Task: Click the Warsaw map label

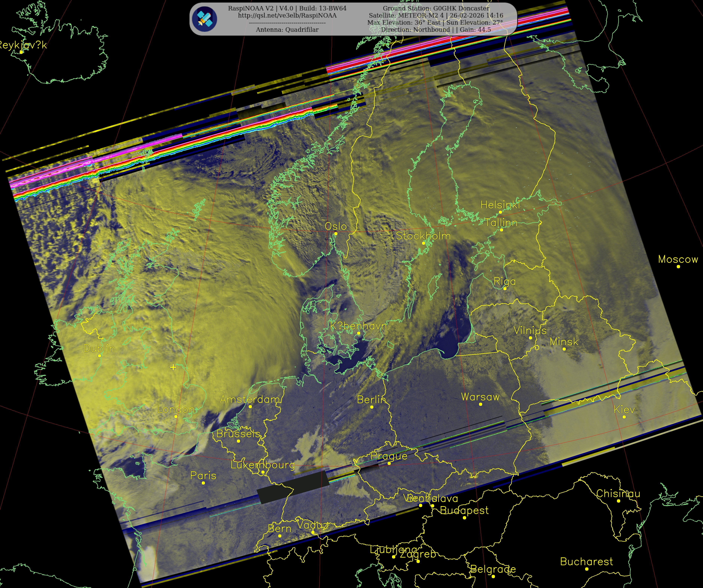Action: (x=480, y=397)
